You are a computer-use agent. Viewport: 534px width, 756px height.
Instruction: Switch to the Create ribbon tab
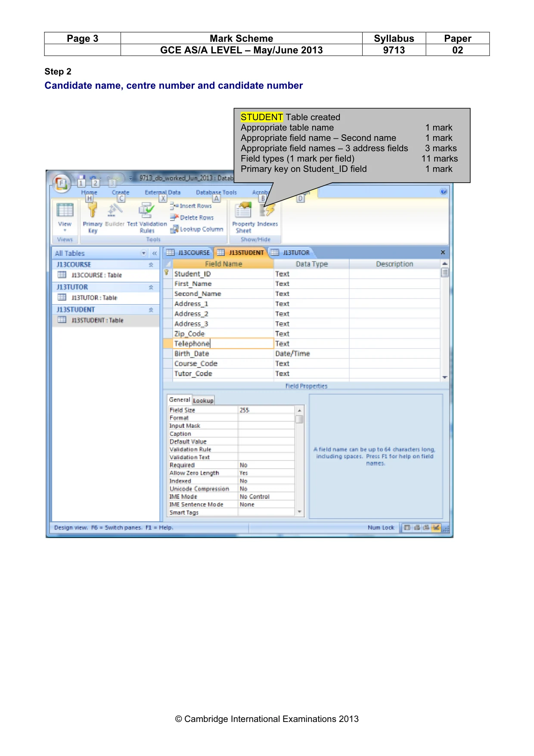pos(121,192)
